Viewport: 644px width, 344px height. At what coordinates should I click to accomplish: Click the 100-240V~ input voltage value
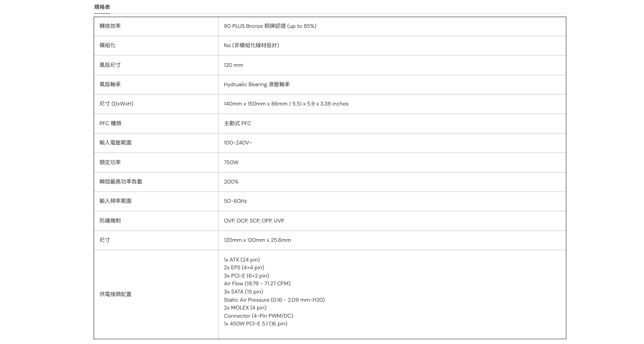click(x=238, y=143)
